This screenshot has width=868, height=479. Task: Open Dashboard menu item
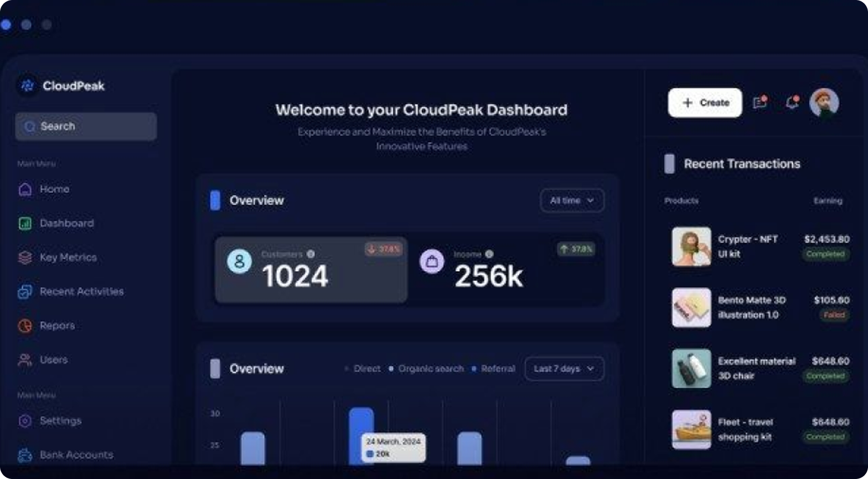point(67,223)
